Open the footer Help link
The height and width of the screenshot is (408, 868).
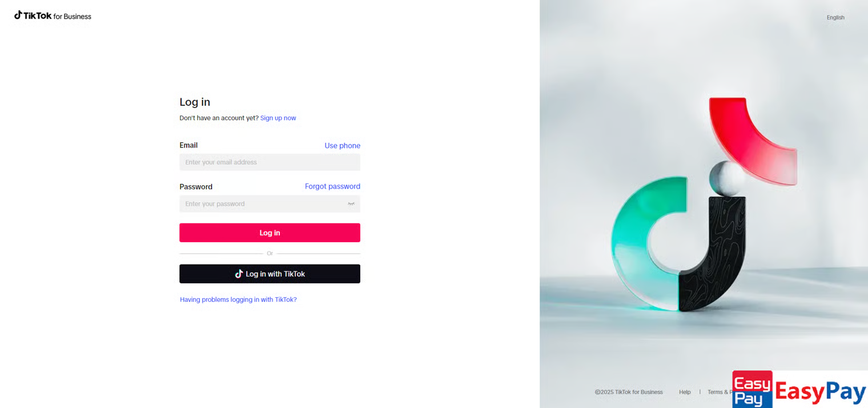[x=685, y=392]
